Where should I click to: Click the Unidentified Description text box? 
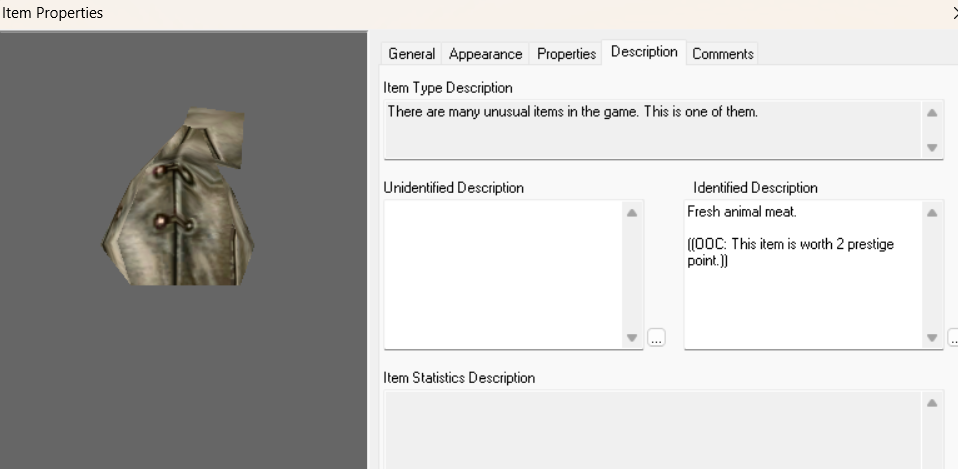tap(503, 275)
